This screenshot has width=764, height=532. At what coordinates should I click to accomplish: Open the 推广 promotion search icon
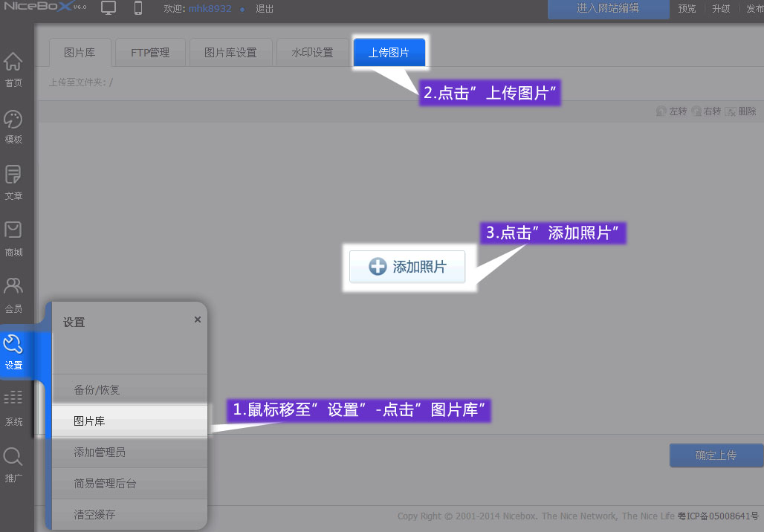[13, 458]
